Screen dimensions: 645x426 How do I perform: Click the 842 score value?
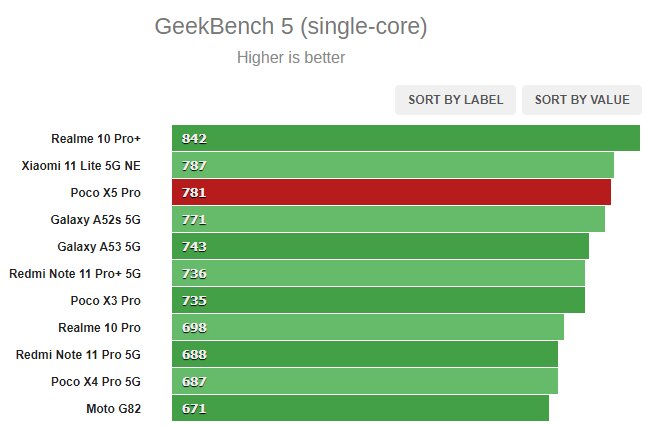click(x=194, y=139)
